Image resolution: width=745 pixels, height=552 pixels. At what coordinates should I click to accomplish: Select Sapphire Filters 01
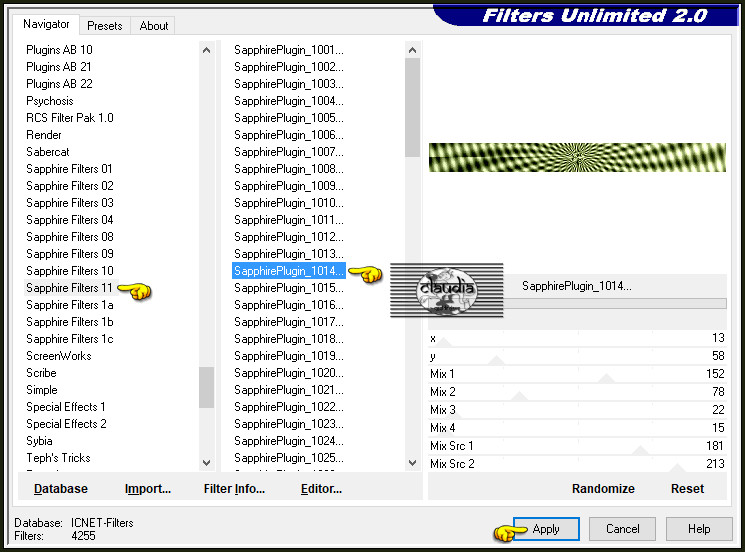point(69,169)
